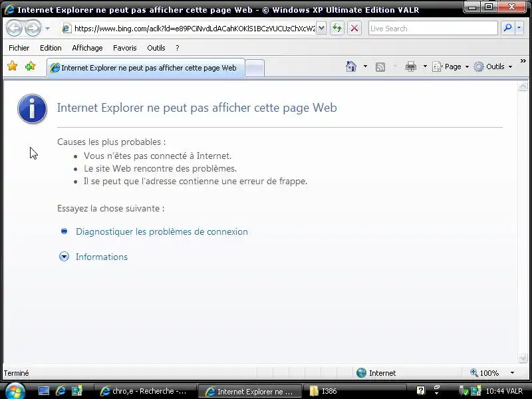Click the quick launch network computers icon
Image resolution: width=532 pixels, height=399 pixels.
click(77, 391)
